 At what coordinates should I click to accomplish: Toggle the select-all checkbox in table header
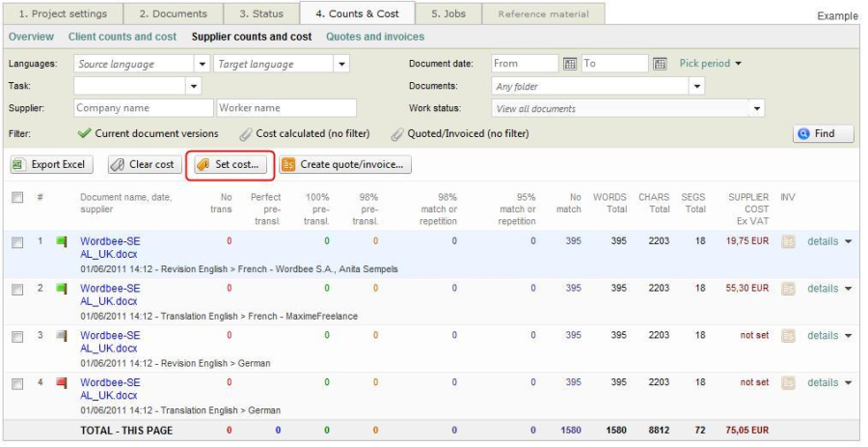pos(16,197)
